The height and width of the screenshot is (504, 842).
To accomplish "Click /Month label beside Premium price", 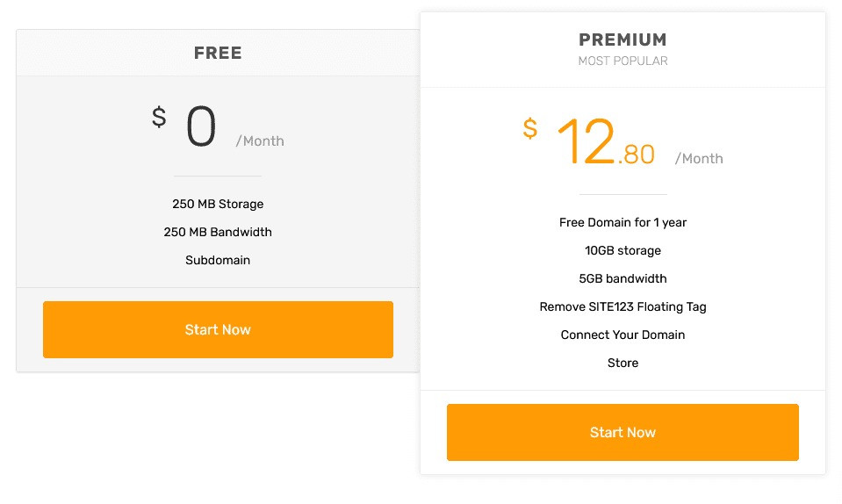I will tap(699, 159).
